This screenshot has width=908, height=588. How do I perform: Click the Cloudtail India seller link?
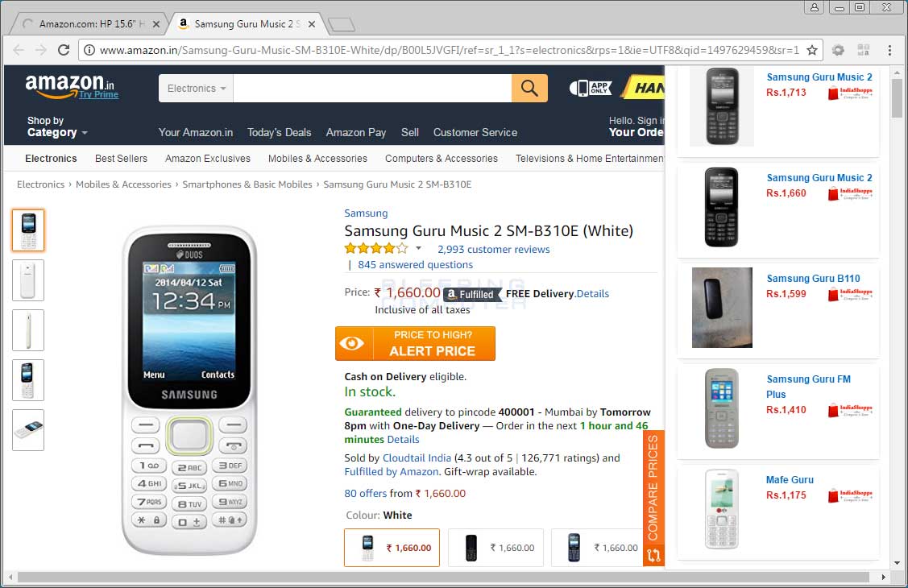pyautogui.click(x=417, y=458)
